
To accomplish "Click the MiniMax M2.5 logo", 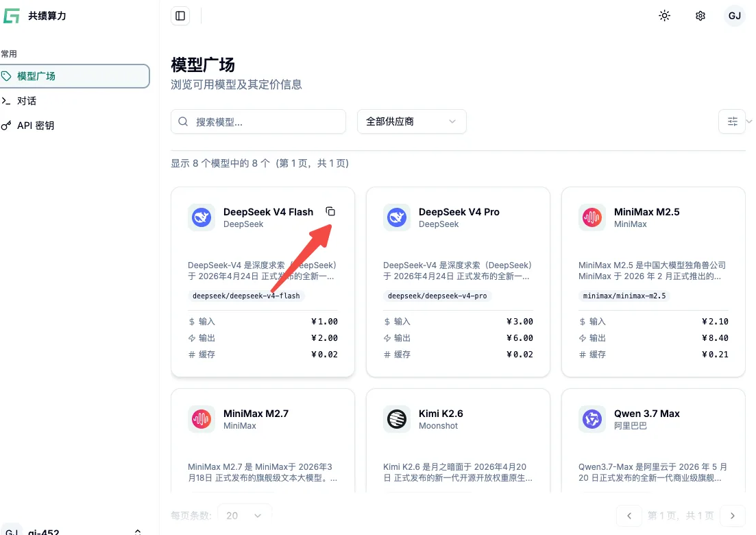I will tap(592, 217).
